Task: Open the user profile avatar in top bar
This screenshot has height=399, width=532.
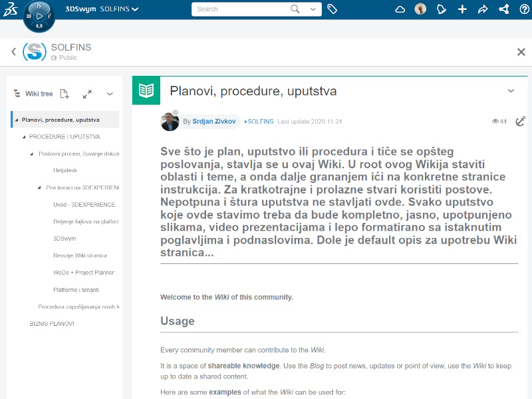Action: point(420,9)
